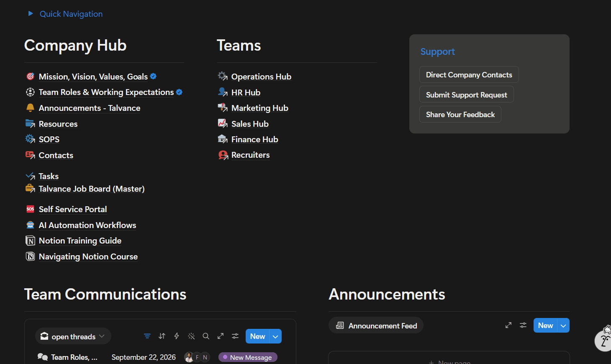Open the Resources page

pyautogui.click(x=58, y=124)
